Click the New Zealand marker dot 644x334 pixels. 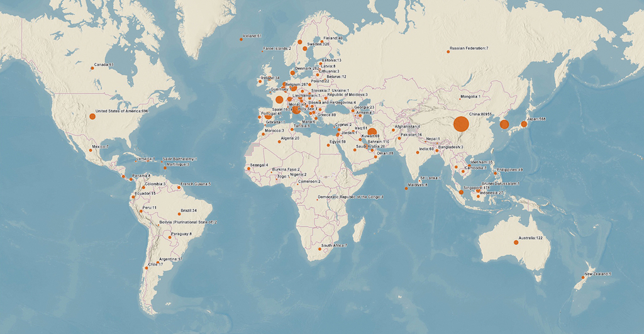583,278
